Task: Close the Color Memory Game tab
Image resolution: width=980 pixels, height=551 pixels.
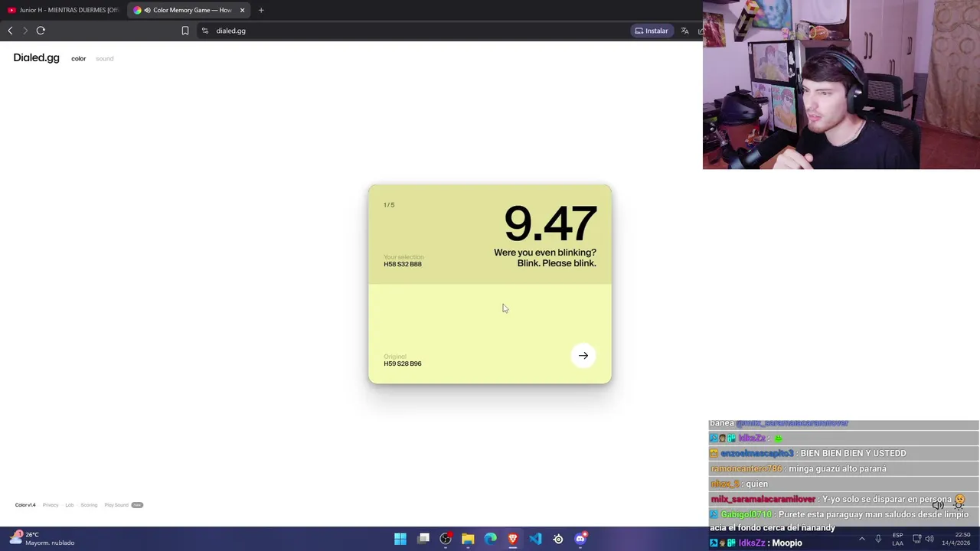Action: point(243,10)
